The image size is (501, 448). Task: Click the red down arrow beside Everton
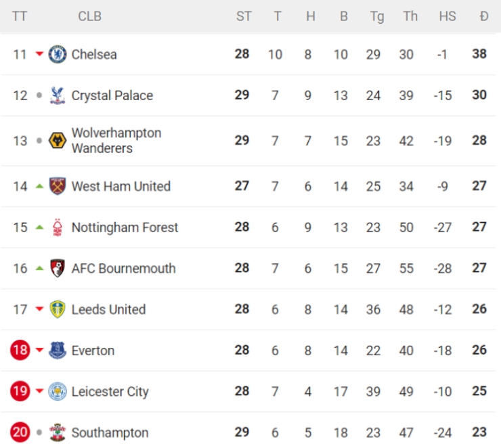(39, 351)
